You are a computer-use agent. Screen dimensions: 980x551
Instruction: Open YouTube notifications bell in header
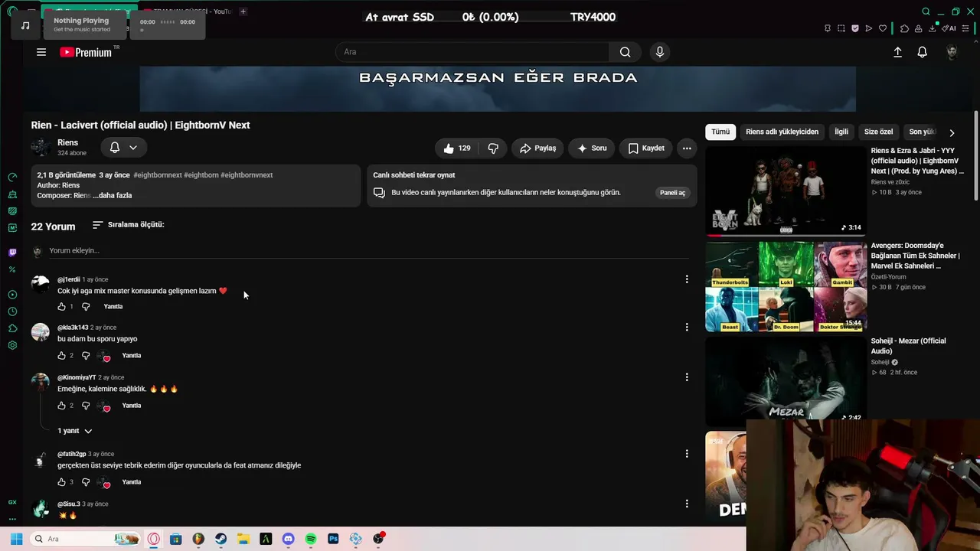(923, 52)
